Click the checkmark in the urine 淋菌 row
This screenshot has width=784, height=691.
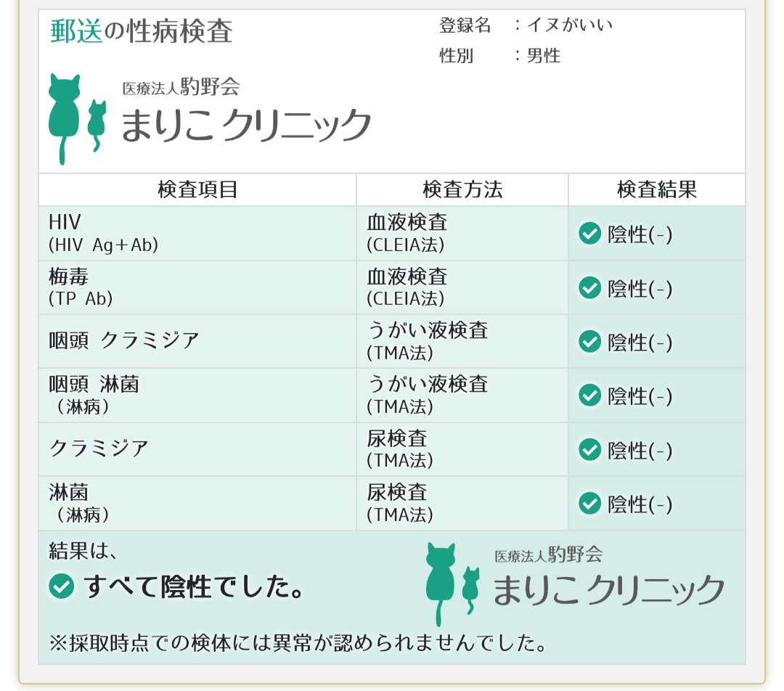tap(589, 504)
